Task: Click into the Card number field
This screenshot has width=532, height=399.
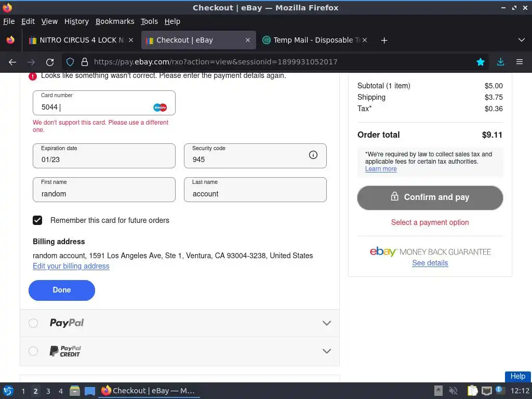Action: 104,103
